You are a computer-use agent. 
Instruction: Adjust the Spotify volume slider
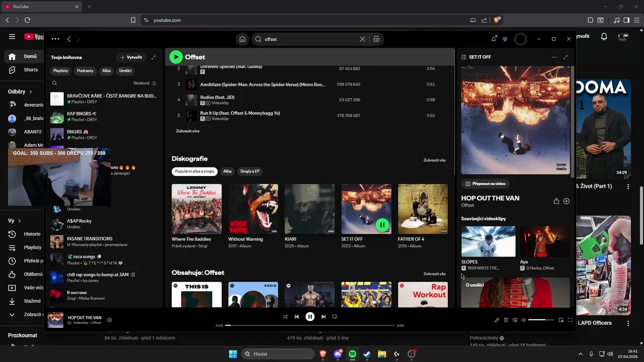[541, 320]
